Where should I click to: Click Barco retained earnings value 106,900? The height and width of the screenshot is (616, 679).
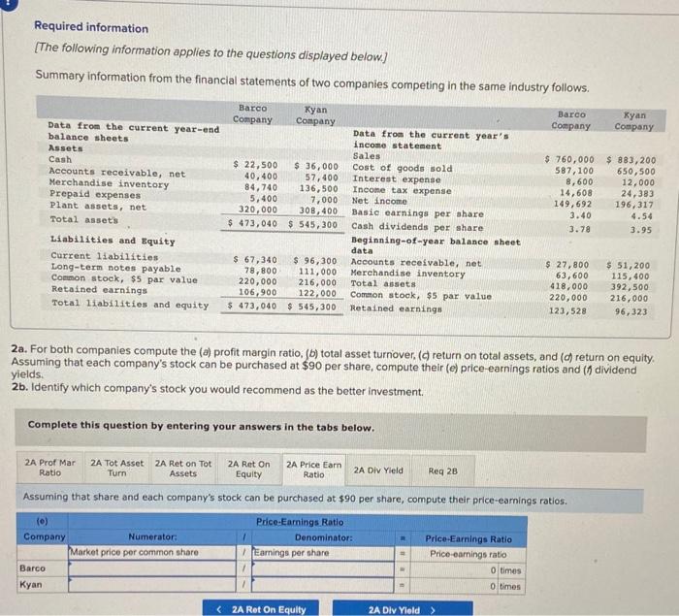[257, 292]
